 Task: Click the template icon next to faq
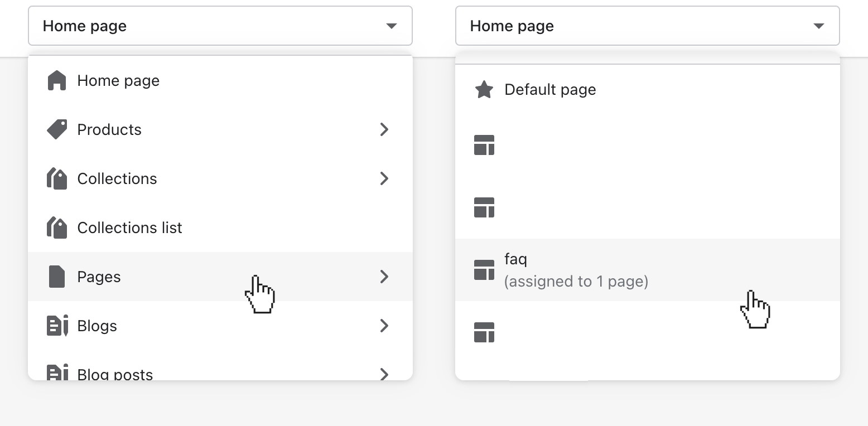click(484, 270)
